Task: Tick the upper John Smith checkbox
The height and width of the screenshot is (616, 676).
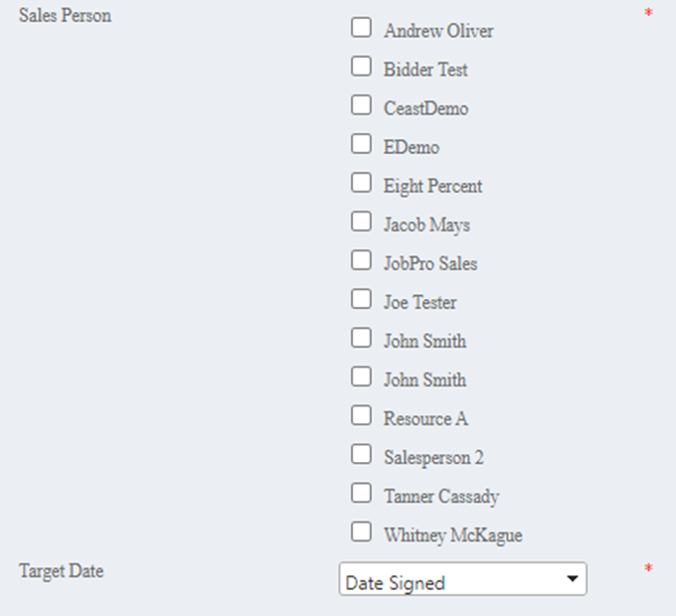Action: point(361,338)
